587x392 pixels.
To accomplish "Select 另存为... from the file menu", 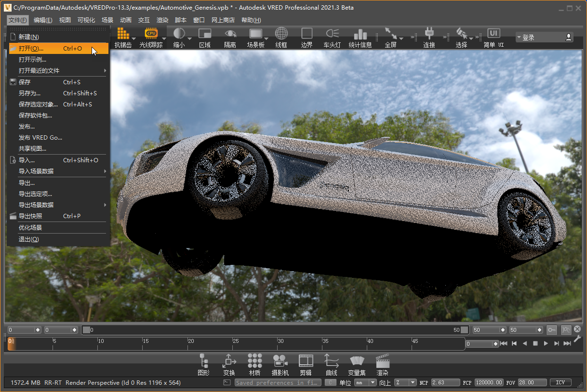I will (x=30, y=93).
